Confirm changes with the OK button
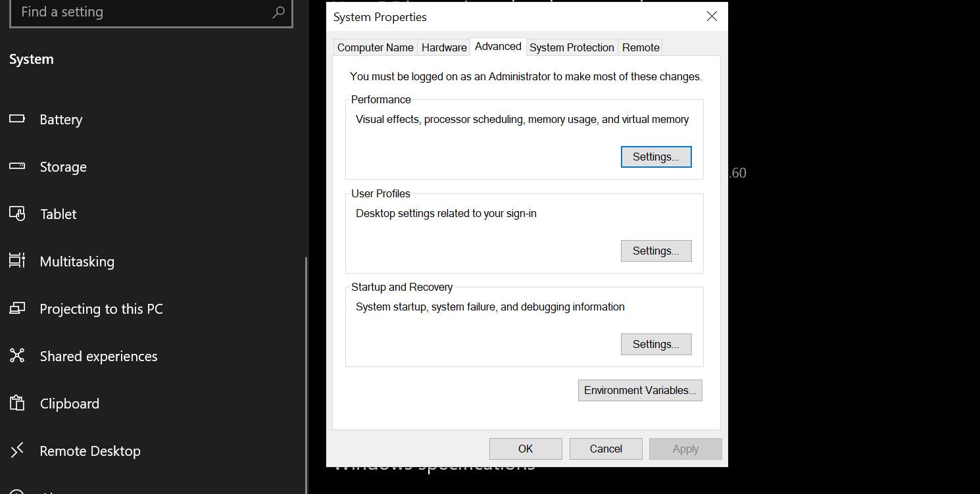This screenshot has width=980, height=494. [526, 449]
